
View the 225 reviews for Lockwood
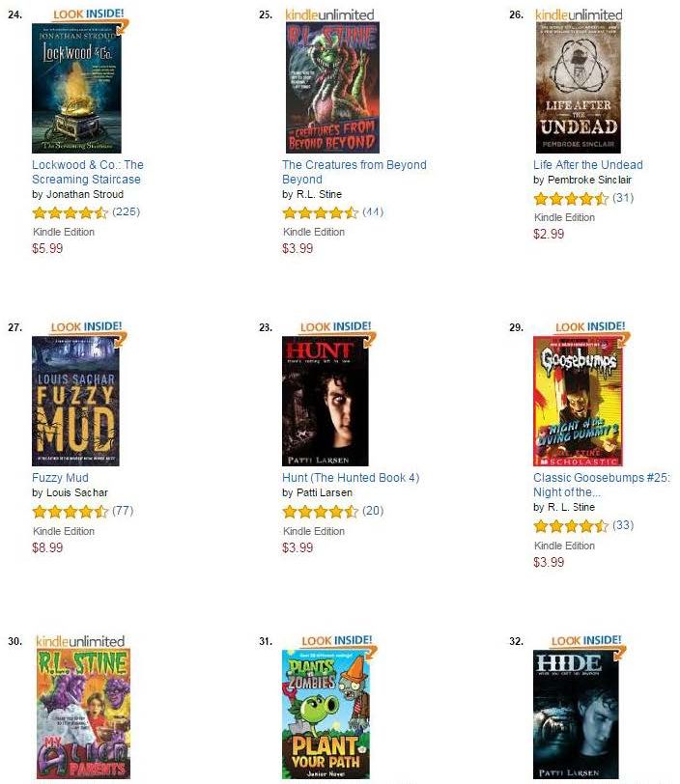click(x=127, y=211)
